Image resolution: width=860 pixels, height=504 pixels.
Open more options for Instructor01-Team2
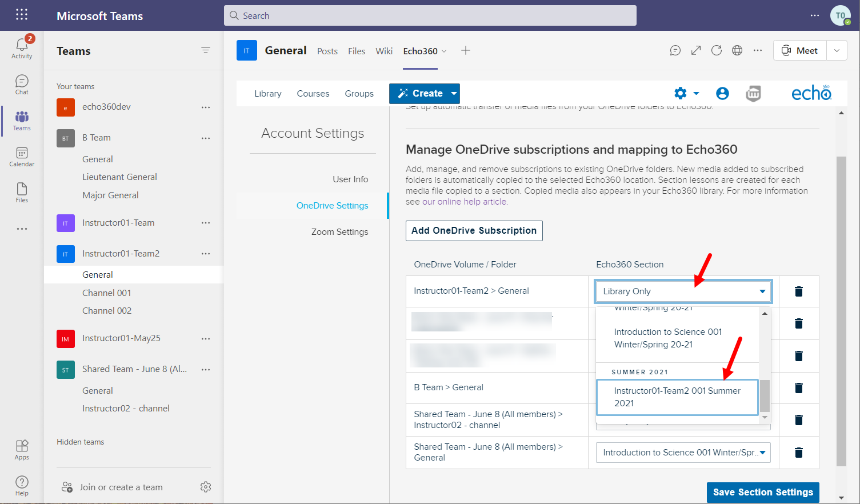[206, 254]
